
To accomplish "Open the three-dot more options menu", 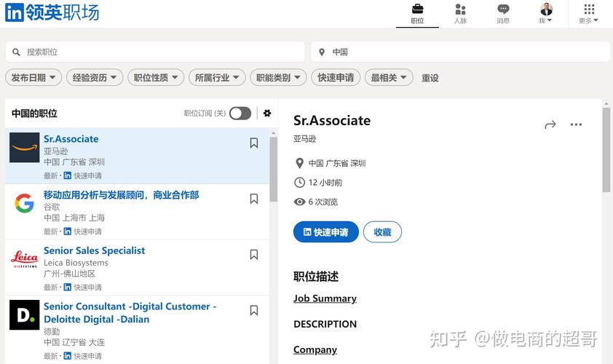I will click(576, 124).
